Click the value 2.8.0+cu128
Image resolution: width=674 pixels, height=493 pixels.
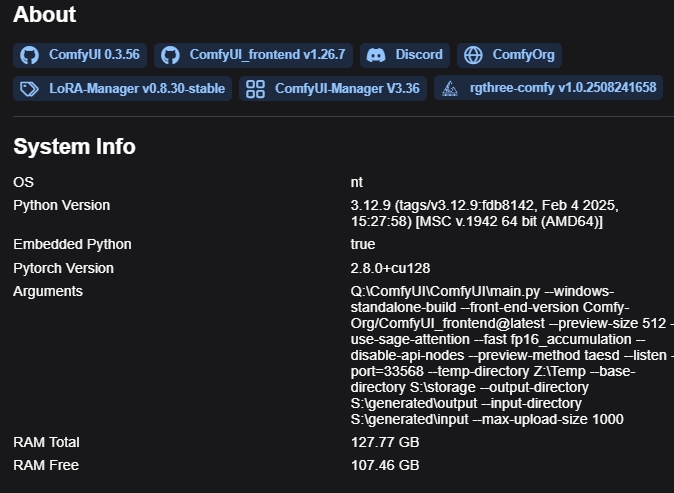(390, 268)
